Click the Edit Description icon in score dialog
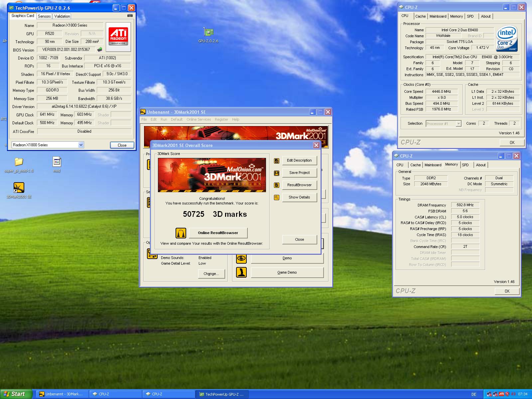The height and width of the screenshot is (399, 532). click(277, 161)
